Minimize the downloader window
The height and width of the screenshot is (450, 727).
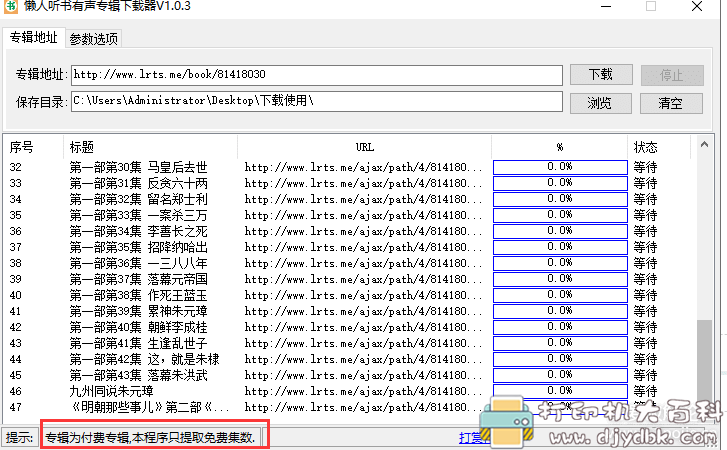click(x=606, y=6)
